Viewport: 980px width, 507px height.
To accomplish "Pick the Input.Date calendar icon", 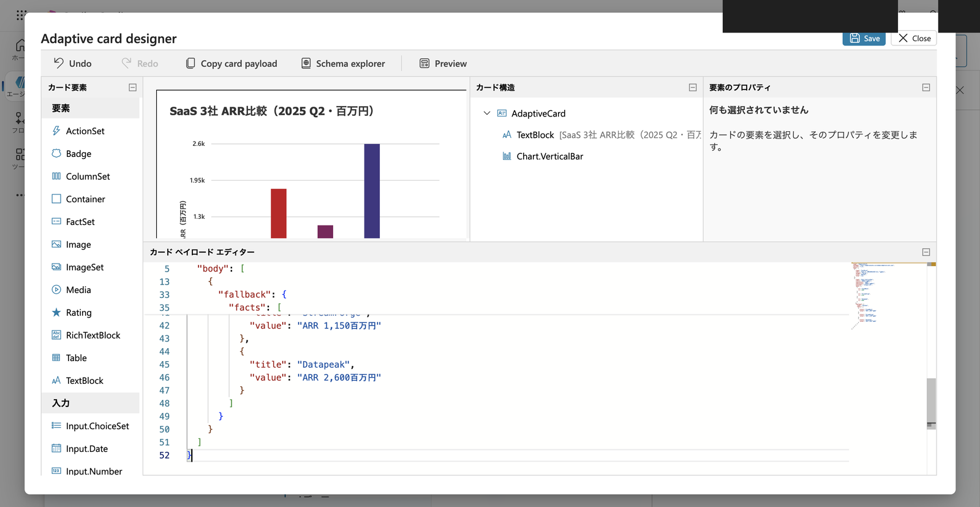I will [56, 448].
